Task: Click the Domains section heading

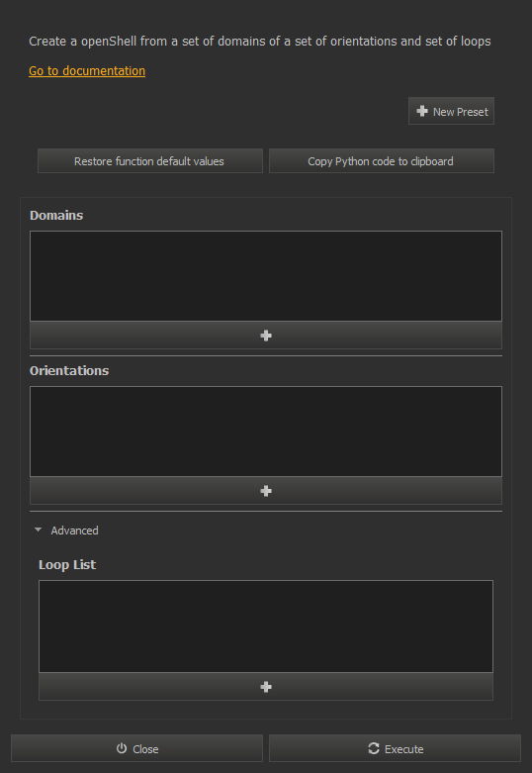Action: (56, 216)
